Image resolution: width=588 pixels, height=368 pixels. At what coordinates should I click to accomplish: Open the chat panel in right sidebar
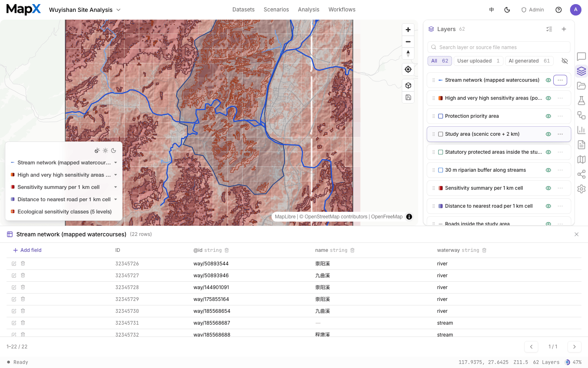(581, 56)
